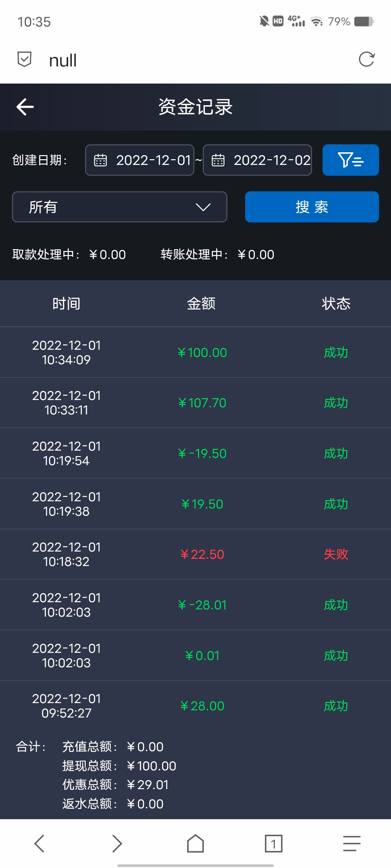Go forward with the browser forward arrow
The image size is (391, 868).
pos(117,843)
